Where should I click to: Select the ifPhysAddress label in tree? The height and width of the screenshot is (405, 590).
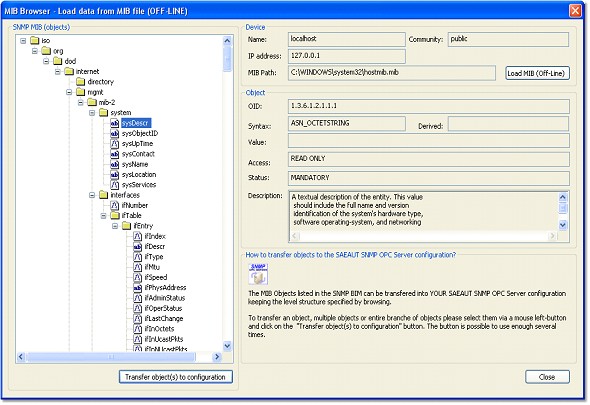pos(165,288)
